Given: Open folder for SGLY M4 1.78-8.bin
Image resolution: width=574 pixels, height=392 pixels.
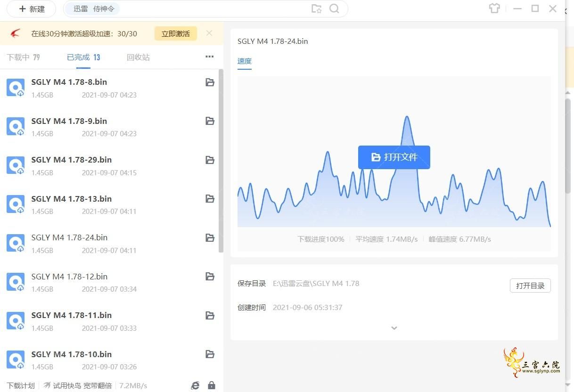Looking at the screenshot, I should pos(210,82).
